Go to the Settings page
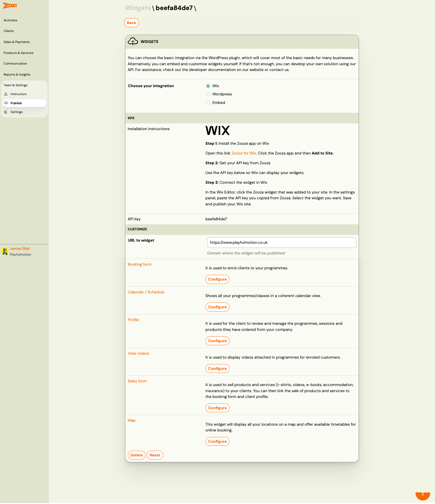 click(x=24, y=112)
